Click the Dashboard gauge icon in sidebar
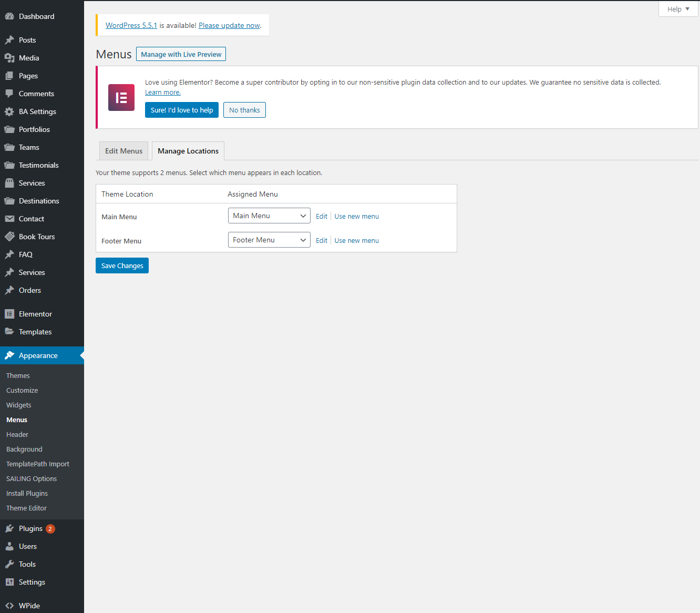Viewport: 700px width, 613px height. point(9,16)
